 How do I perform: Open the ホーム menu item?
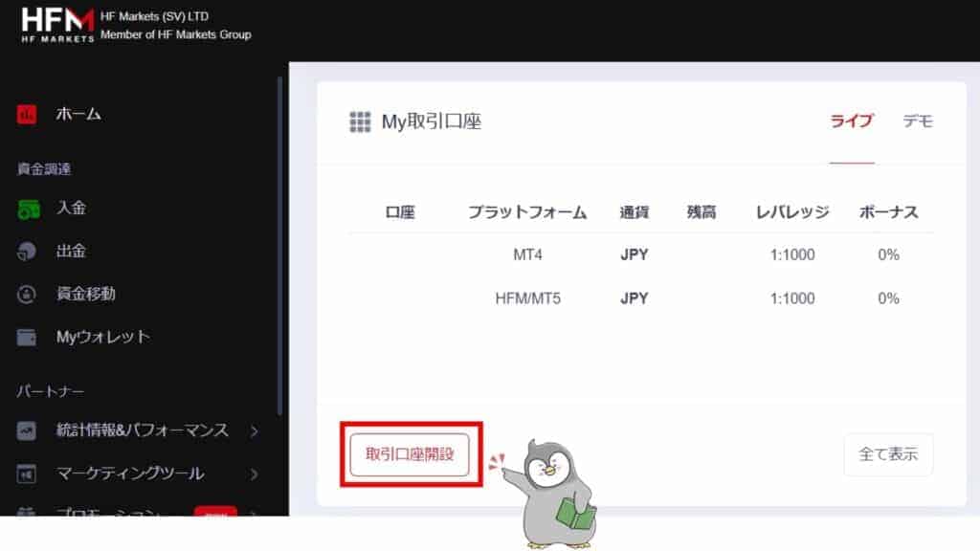click(x=78, y=115)
